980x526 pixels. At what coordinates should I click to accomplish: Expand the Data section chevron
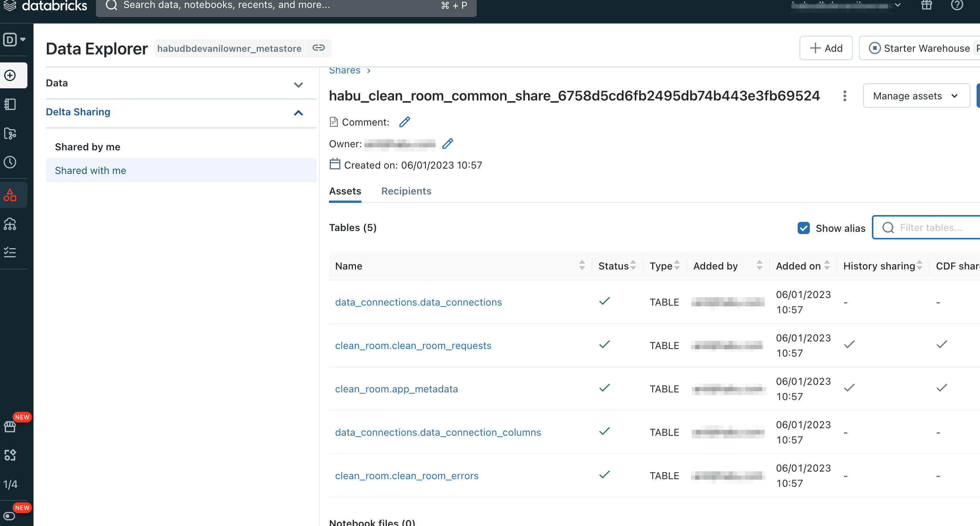click(298, 84)
